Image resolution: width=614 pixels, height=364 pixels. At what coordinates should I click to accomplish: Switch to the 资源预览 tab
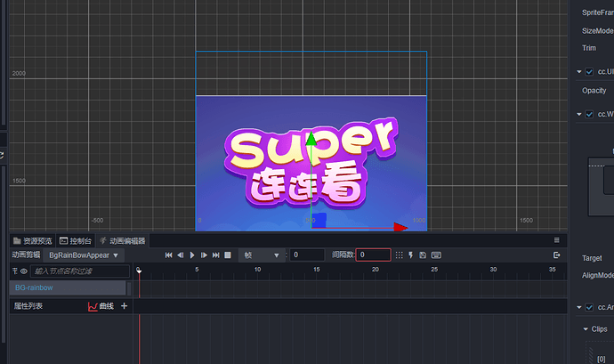(33, 240)
